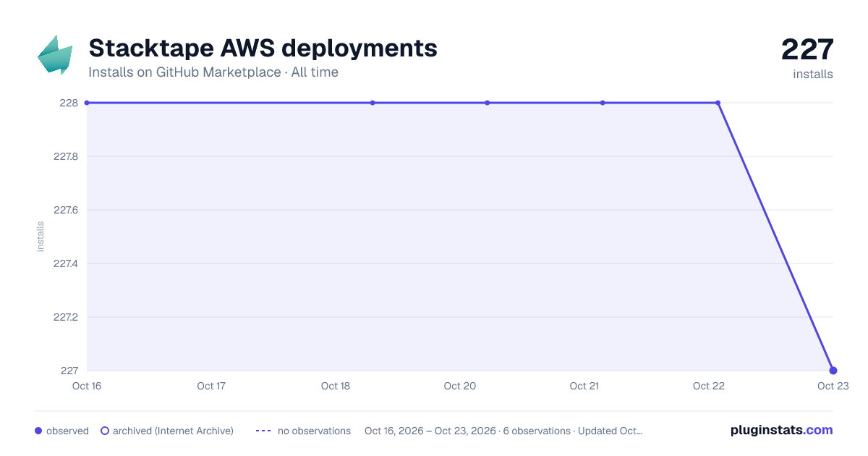
Task: Click the Oct 17 x-axis label
Action: pyautogui.click(x=211, y=386)
